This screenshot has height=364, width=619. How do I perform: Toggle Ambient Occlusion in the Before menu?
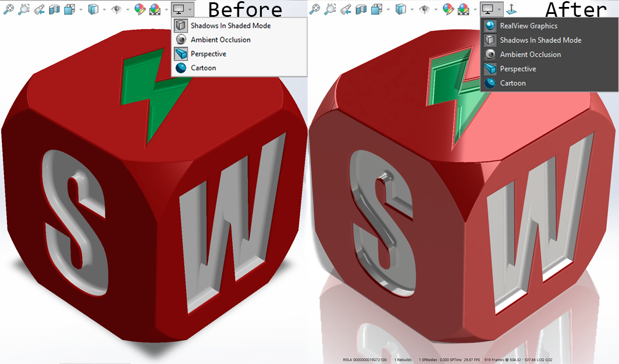click(239, 40)
